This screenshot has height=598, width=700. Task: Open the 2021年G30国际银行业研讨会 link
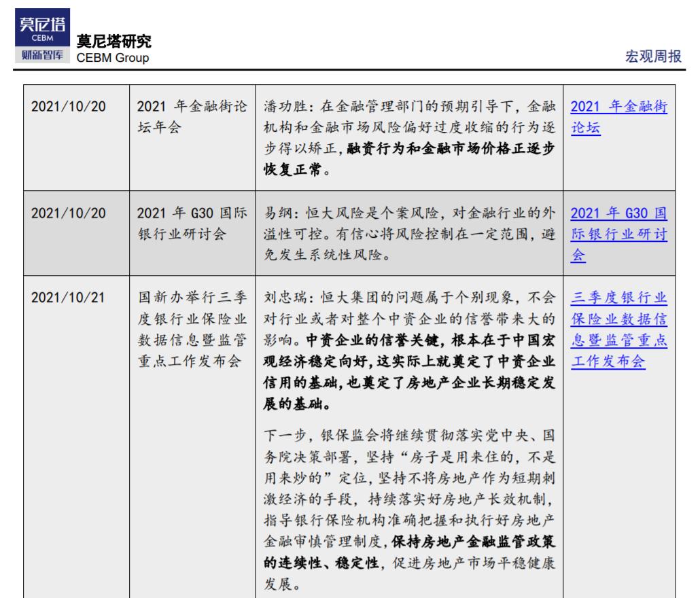click(618, 234)
